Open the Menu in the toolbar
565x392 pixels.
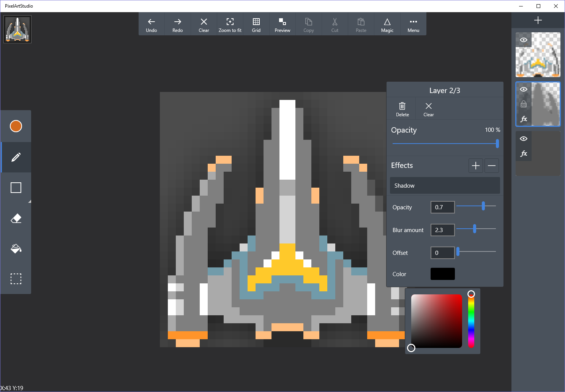(x=413, y=24)
